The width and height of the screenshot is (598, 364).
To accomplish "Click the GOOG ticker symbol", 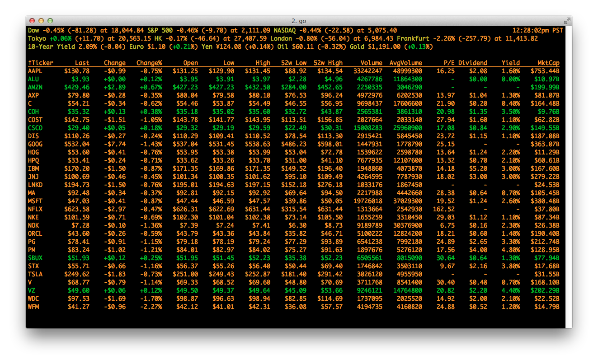I will [35, 144].
